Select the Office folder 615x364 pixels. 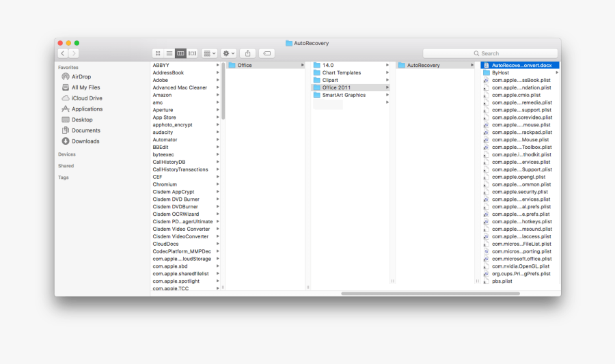[266, 65]
